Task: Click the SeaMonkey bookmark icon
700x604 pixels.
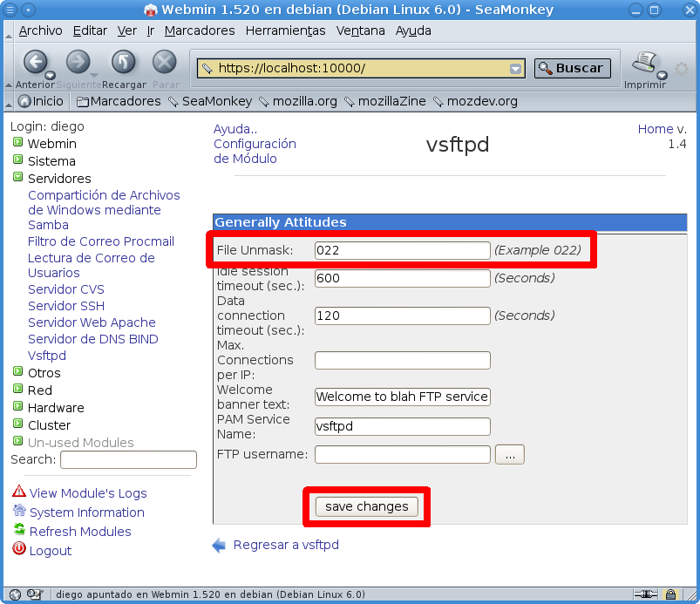Action: (x=173, y=101)
